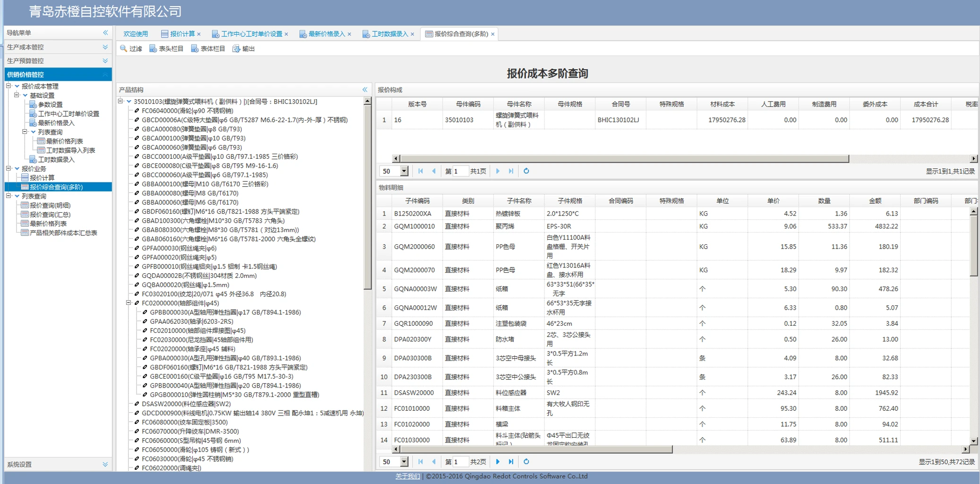980x484 pixels.
Task: Click the 物料明细 vertical scrollbar thumb
Action: tap(973, 246)
